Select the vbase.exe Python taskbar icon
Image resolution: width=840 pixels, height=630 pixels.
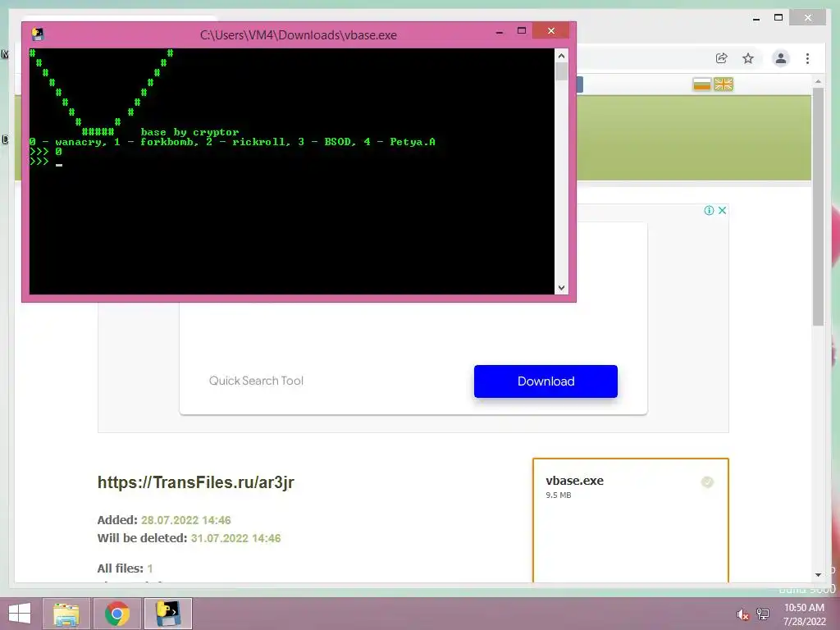(167, 614)
